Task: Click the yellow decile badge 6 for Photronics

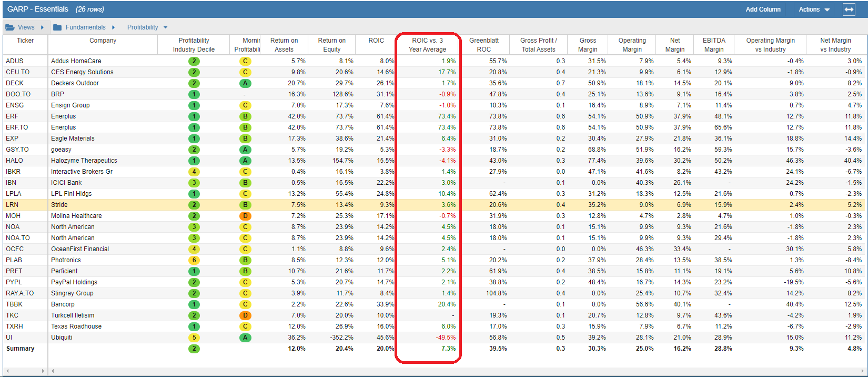Action: point(194,260)
